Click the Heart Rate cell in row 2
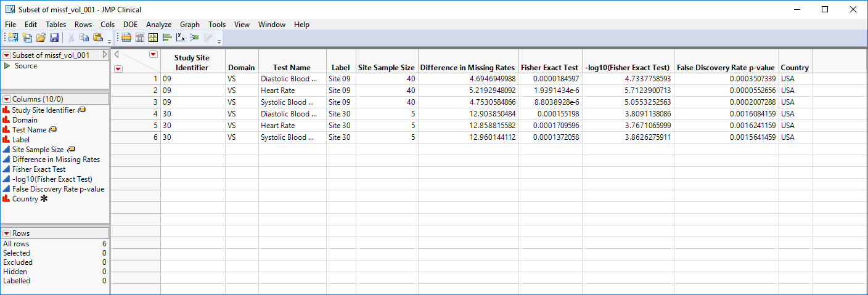This screenshot has height=295, width=868. (277, 91)
